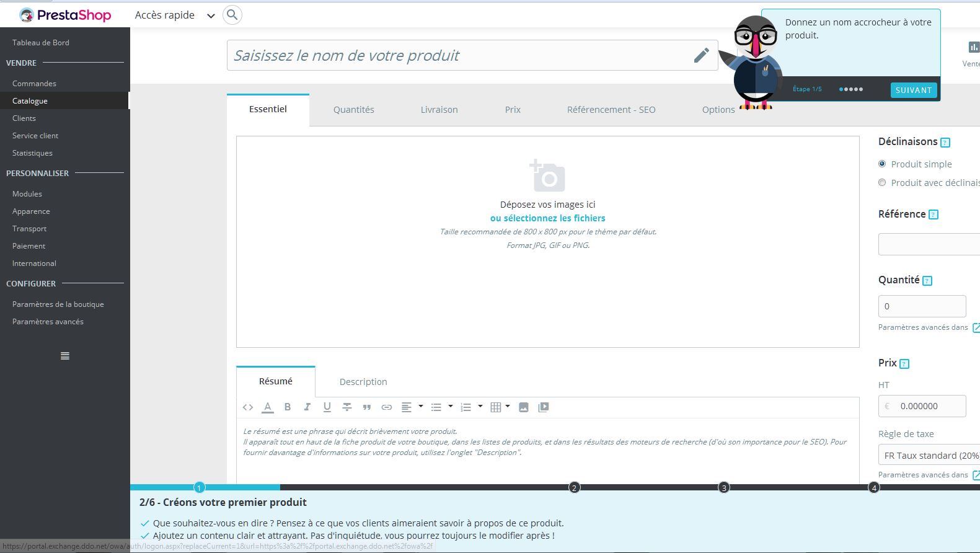Click the help icon beside Déclinaisons
This screenshot has height=553, width=980.
tap(945, 143)
